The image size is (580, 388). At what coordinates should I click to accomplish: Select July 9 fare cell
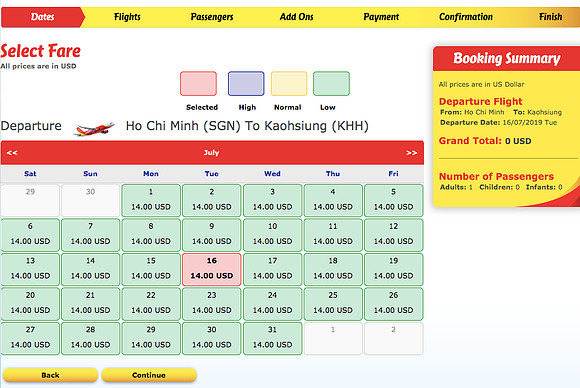click(x=212, y=235)
